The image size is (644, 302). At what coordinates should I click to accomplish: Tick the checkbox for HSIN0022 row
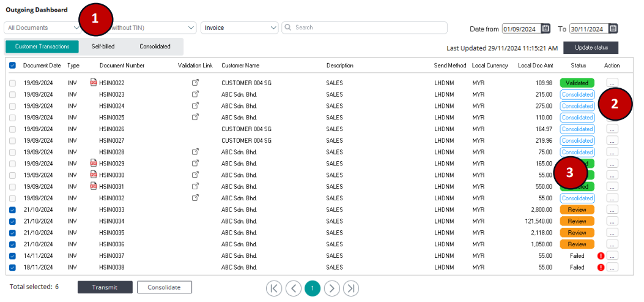[x=13, y=83]
